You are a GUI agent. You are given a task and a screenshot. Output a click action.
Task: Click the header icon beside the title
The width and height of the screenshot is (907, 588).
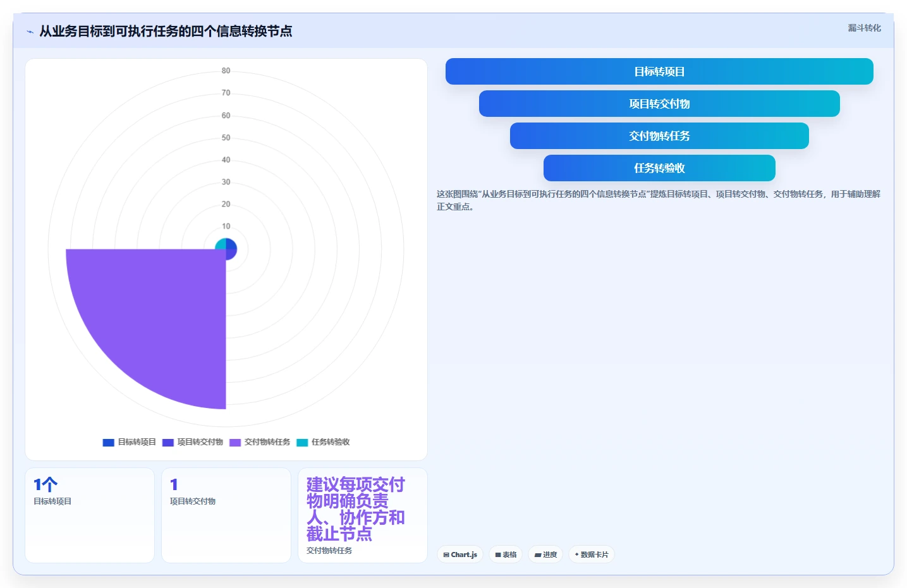tap(30, 32)
